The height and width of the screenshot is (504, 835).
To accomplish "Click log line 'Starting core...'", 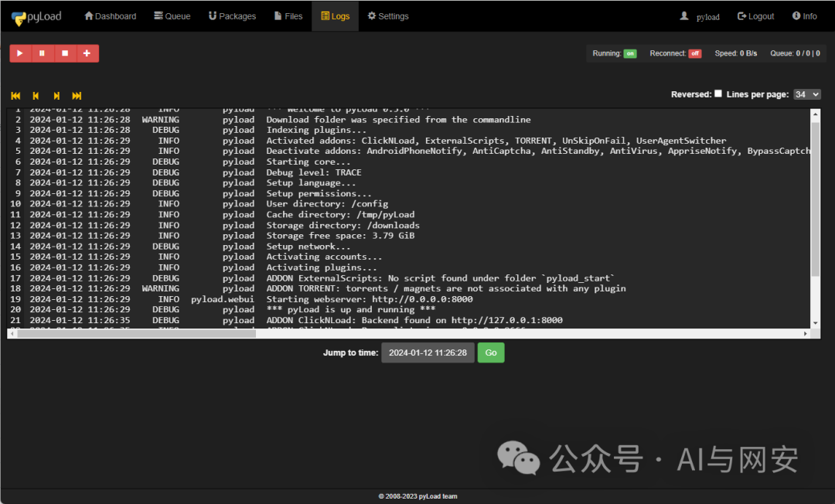I will (x=308, y=162).
